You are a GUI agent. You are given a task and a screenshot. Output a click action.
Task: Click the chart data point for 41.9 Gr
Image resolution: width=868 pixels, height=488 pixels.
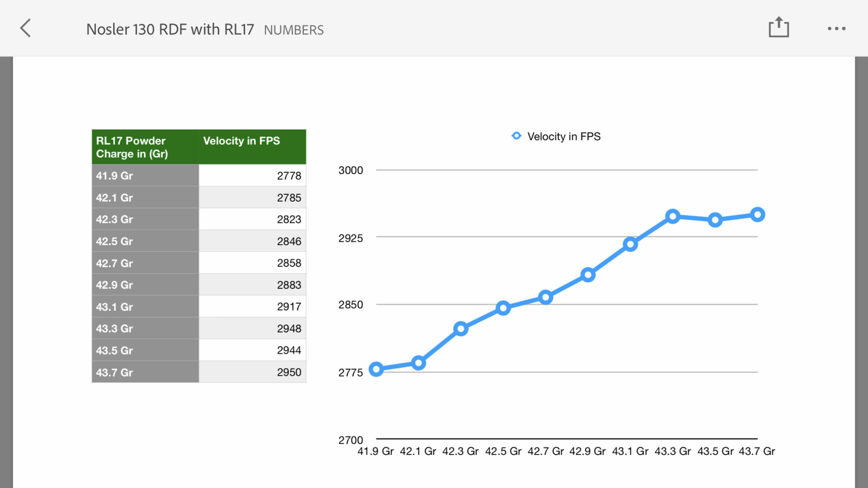click(x=376, y=369)
